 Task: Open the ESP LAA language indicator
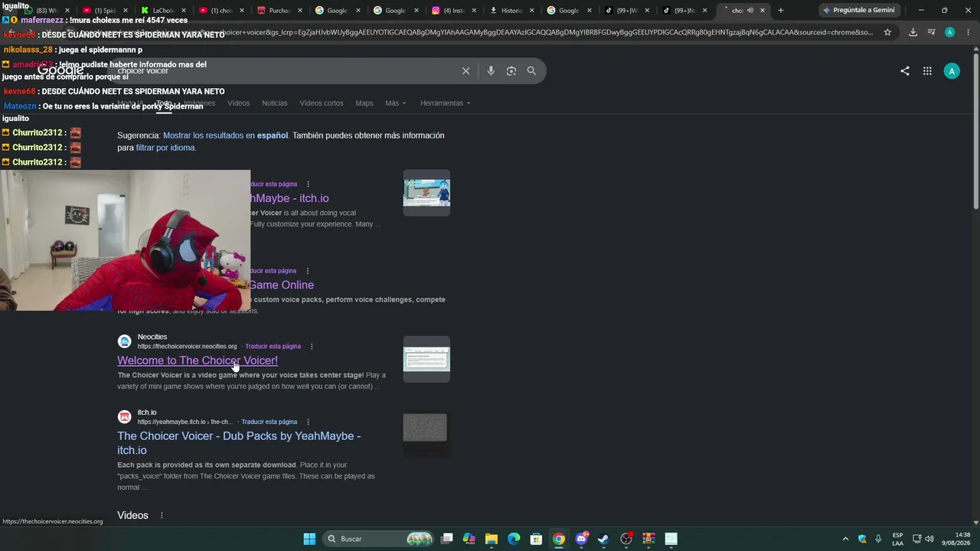(897, 539)
